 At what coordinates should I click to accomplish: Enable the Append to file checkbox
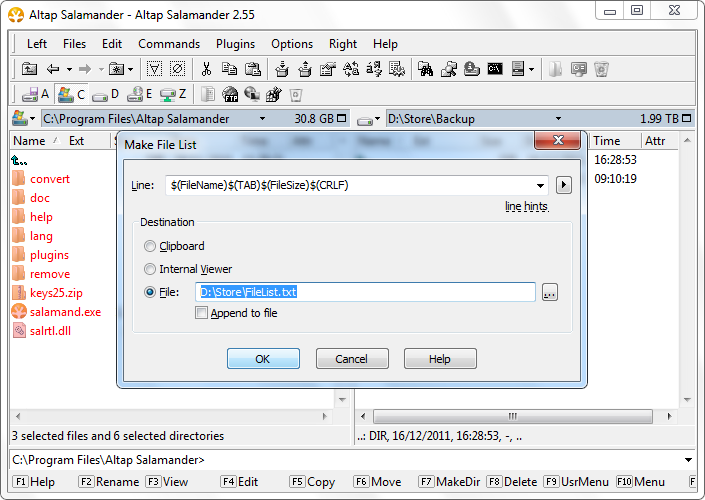[202, 313]
